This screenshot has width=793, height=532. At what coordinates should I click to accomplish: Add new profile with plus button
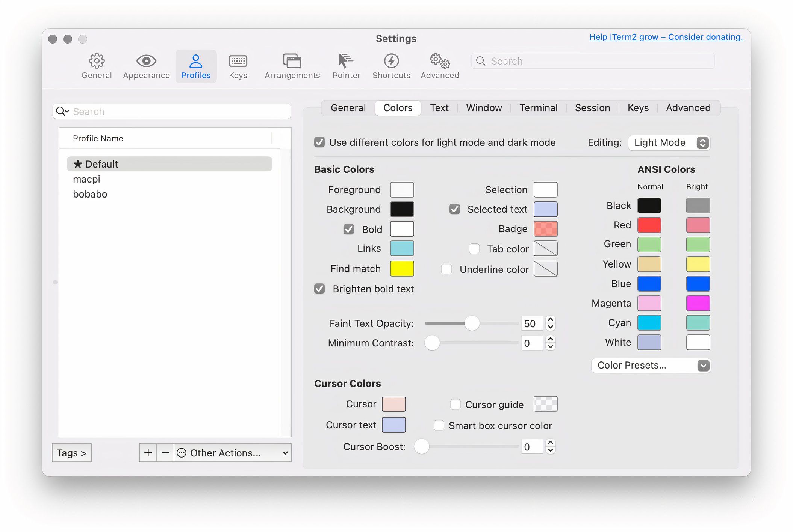147,453
